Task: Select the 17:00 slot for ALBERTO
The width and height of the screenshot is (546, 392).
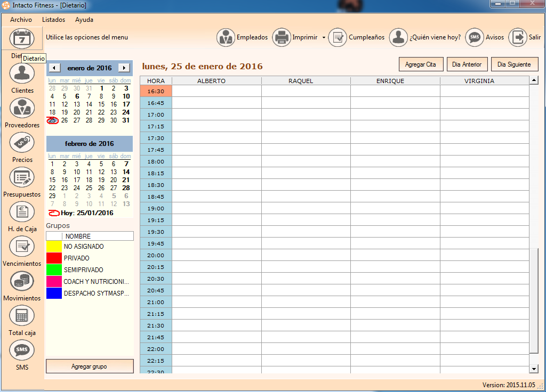Action: point(216,115)
